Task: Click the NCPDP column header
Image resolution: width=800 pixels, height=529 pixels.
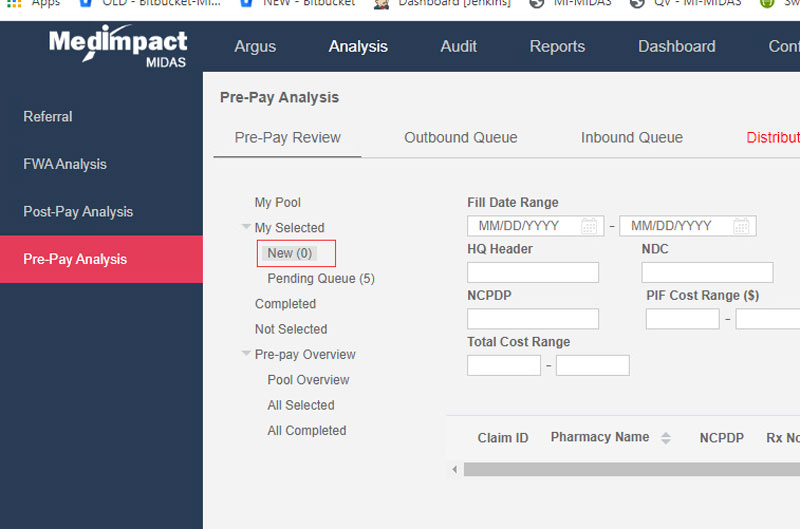Action: (721, 438)
